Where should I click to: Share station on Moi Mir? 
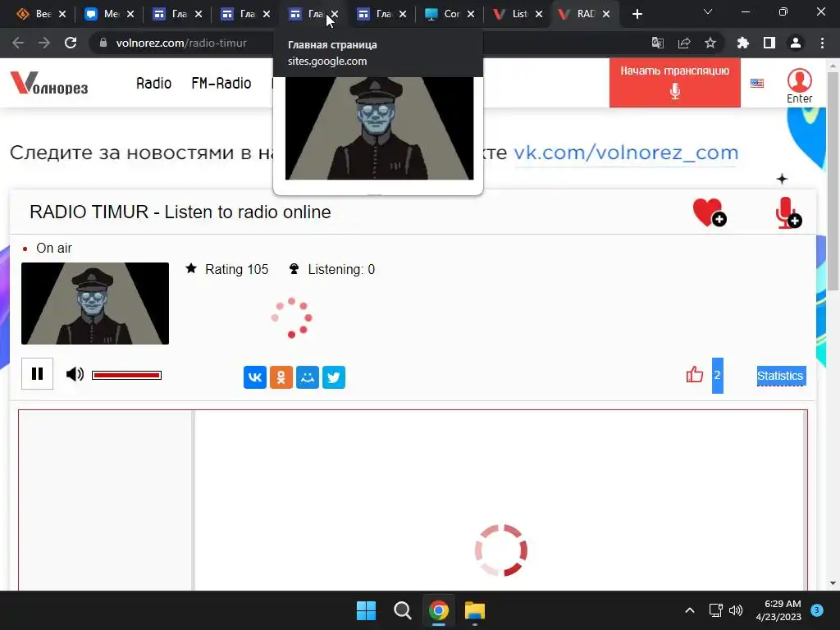tap(308, 377)
